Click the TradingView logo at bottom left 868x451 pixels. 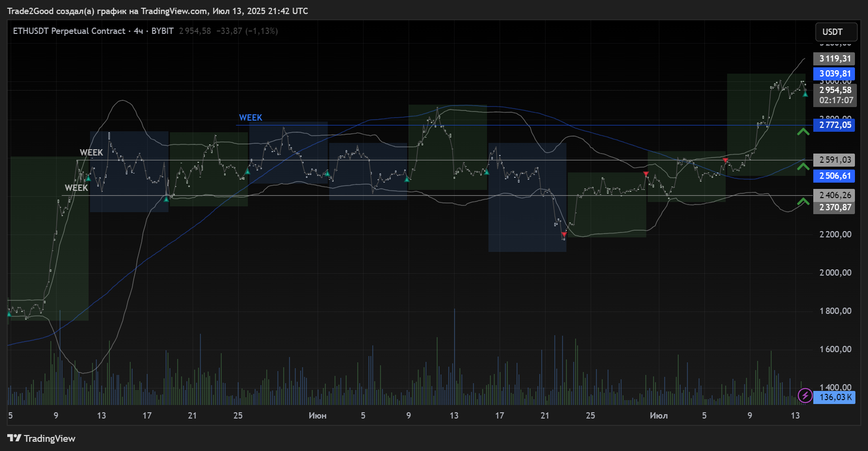[x=42, y=438]
